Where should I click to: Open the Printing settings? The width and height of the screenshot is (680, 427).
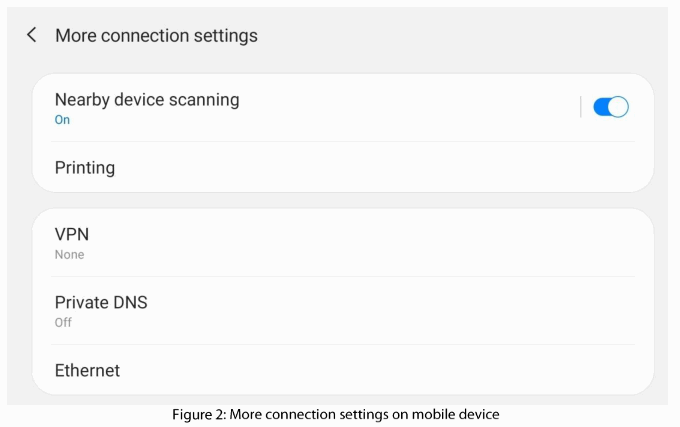85,168
